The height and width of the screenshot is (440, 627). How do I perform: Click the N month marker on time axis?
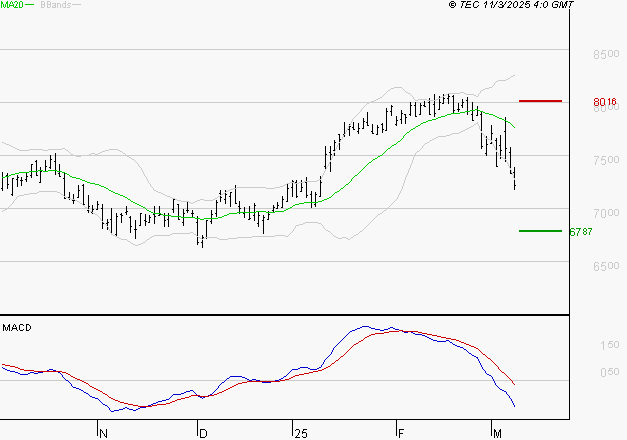tap(103, 434)
